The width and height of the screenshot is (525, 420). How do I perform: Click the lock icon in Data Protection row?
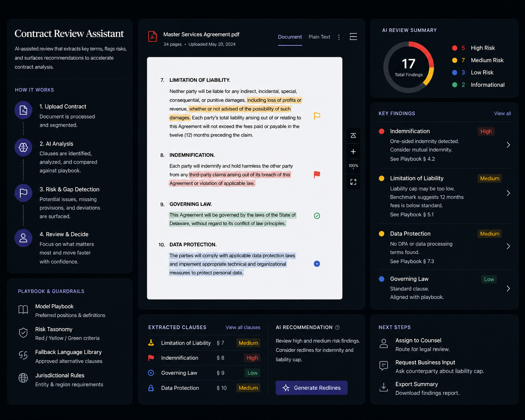coord(151,388)
